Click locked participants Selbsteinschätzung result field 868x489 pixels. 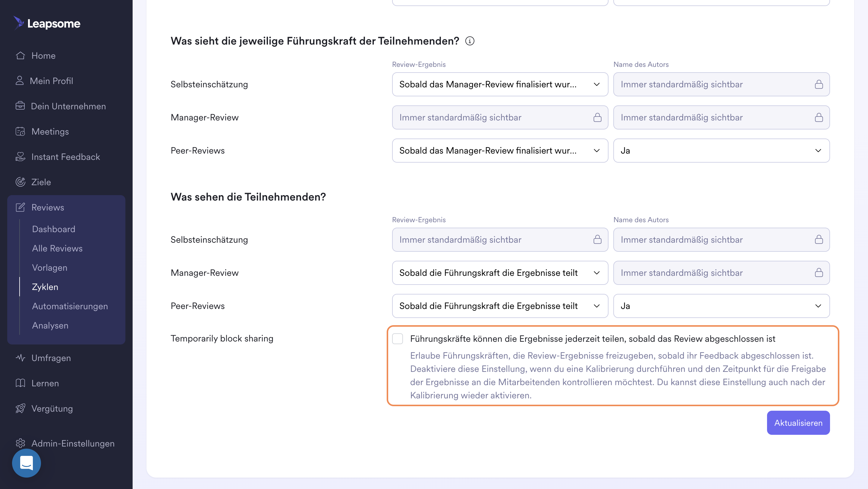500,240
